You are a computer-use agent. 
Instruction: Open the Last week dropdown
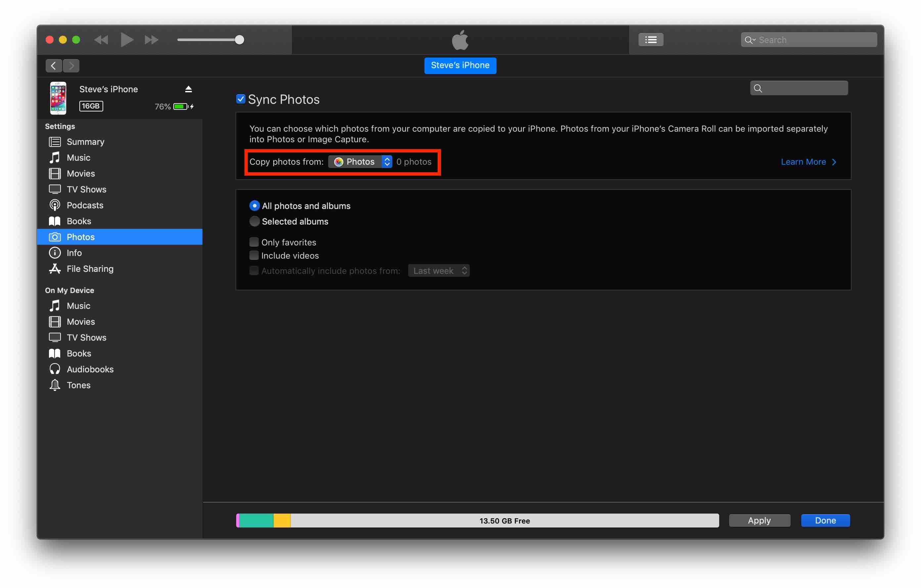click(439, 271)
